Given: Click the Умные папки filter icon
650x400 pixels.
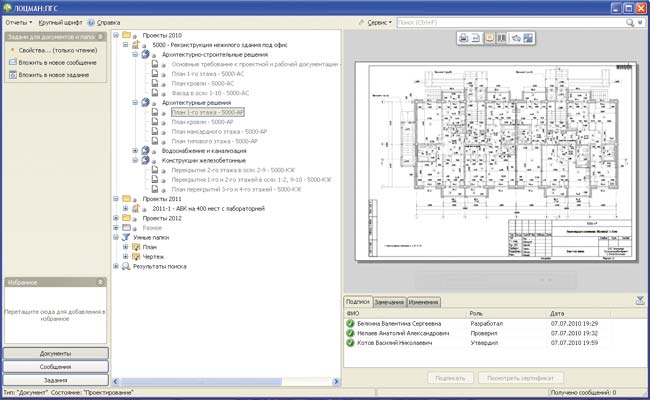Looking at the screenshot, I should [x=126, y=237].
